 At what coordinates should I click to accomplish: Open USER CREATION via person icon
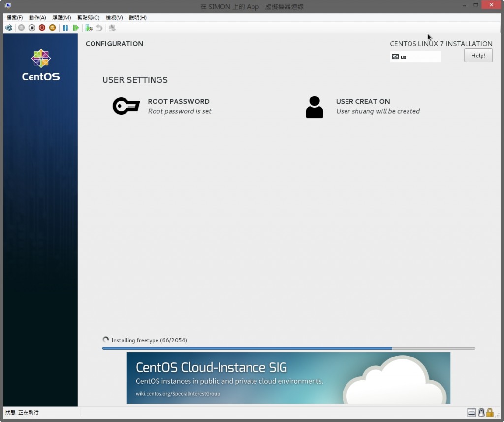coord(315,107)
